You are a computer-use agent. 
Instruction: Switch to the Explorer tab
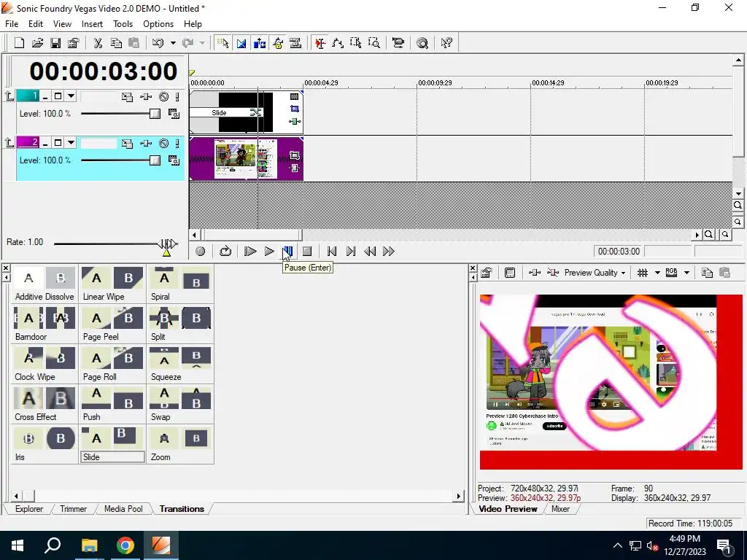[28, 509]
